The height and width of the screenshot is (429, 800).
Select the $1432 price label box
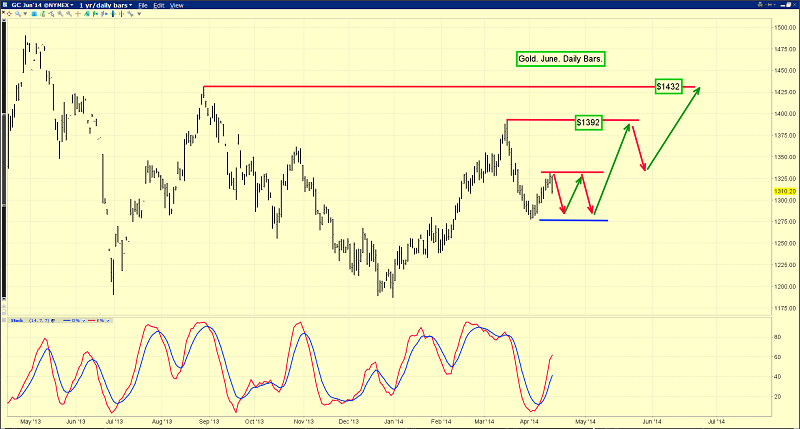pos(668,87)
